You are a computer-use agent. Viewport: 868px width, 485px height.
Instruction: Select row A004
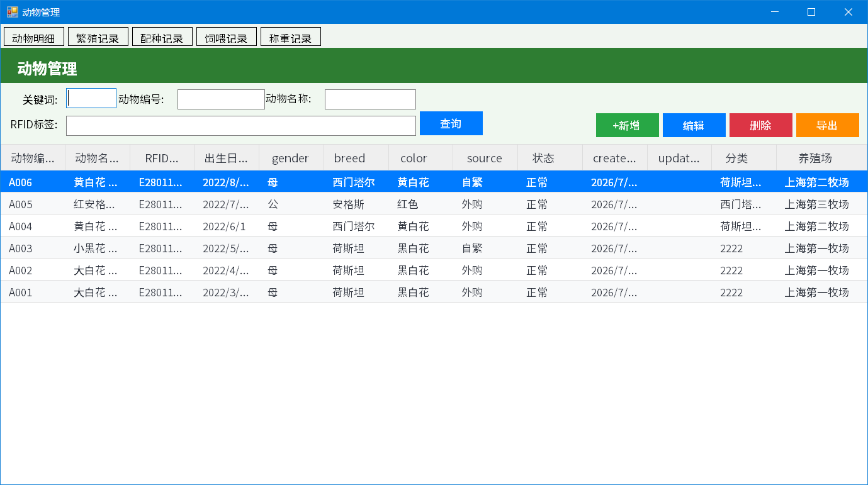pyautogui.click(x=434, y=226)
